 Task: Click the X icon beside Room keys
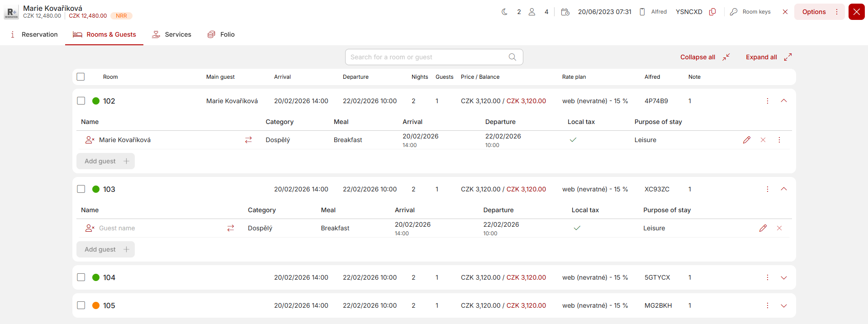tap(785, 12)
